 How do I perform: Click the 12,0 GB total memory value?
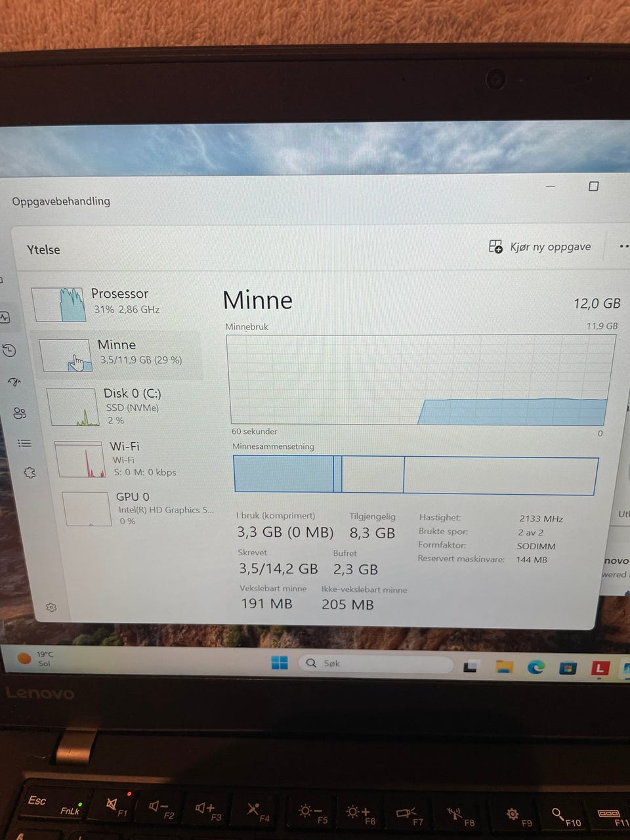tap(597, 304)
